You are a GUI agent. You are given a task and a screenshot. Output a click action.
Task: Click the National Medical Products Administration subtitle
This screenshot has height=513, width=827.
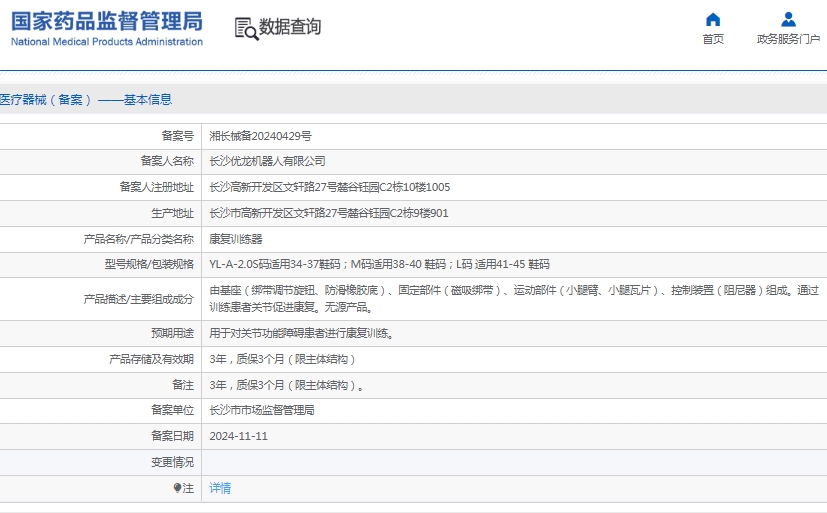coord(107,42)
